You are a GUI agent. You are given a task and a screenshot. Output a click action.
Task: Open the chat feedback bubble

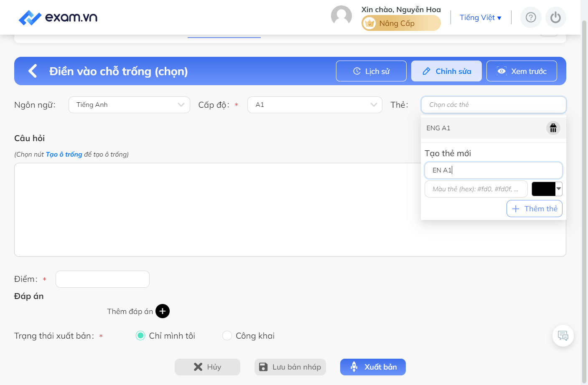coord(563,336)
